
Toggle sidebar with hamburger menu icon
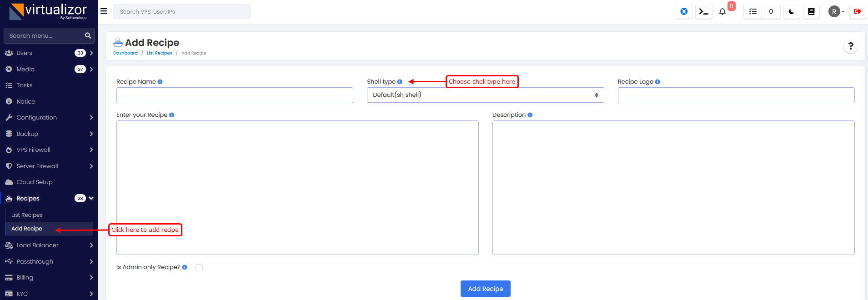tap(104, 11)
